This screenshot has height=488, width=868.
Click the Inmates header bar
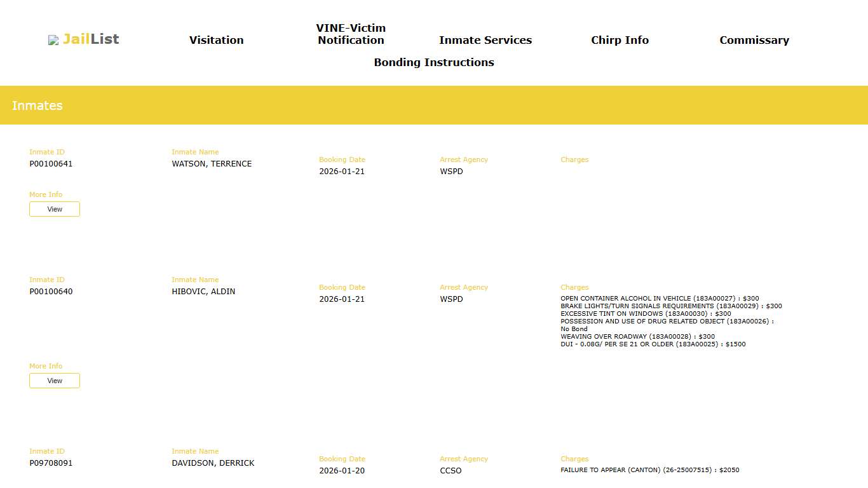coord(37,105)
